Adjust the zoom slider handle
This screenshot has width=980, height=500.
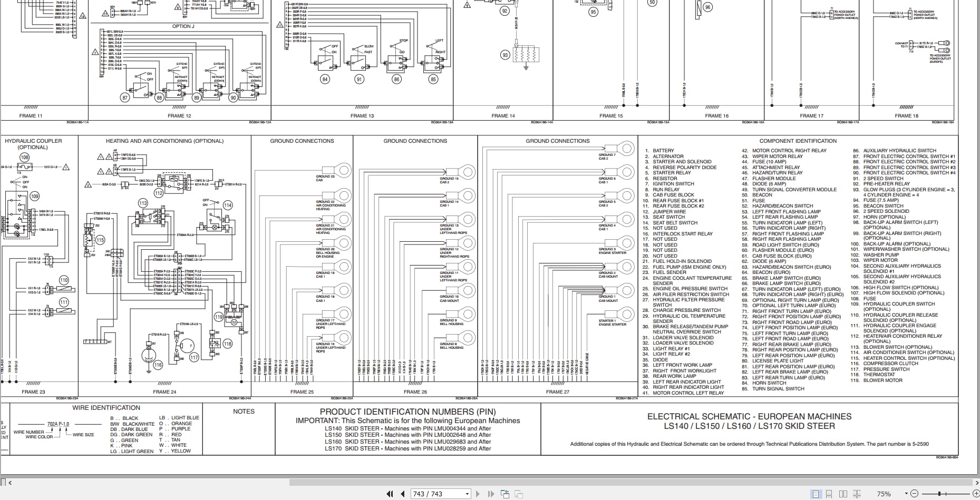click(939, 494)
